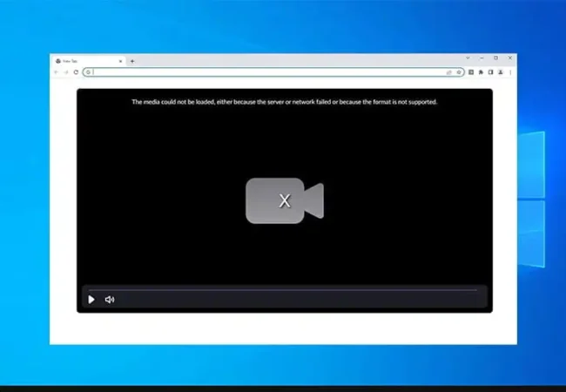Viewport: 566px width, 392px height.
Task: Open Chrome three-dot menu
Action: tap(509, 72)
